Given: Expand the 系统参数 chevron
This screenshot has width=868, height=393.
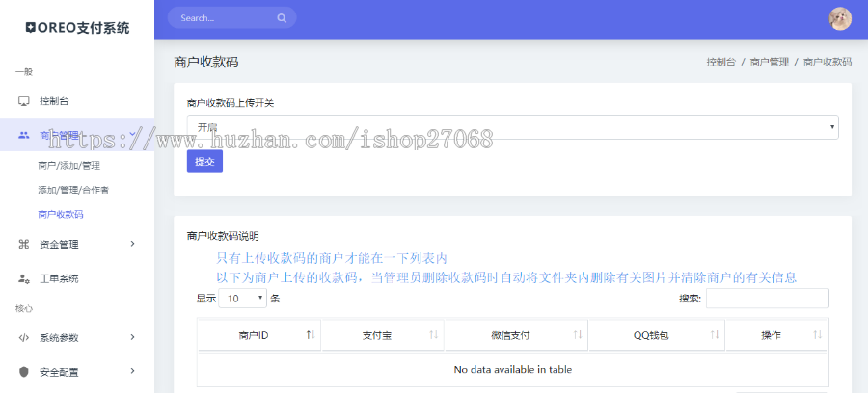Looking at the screenshot, I should tap(132, 337).
